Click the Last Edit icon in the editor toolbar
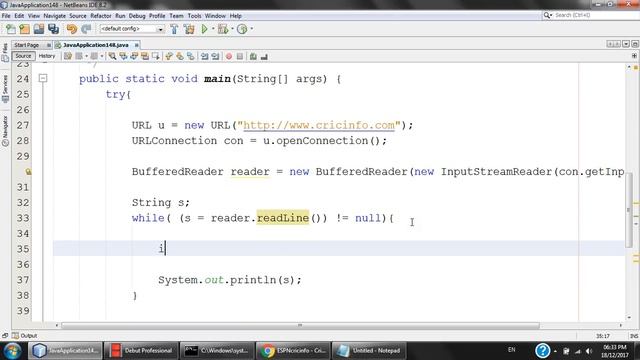 [x=68, y=56]
